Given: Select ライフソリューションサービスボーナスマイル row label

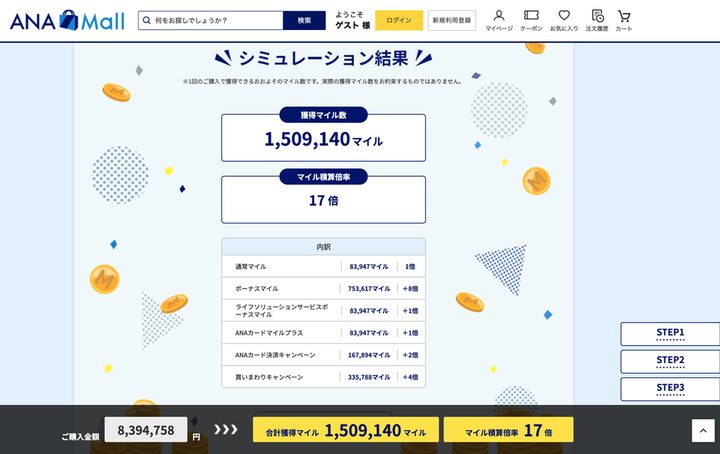Looking at the screenshot, I should [x=281, y=311].
